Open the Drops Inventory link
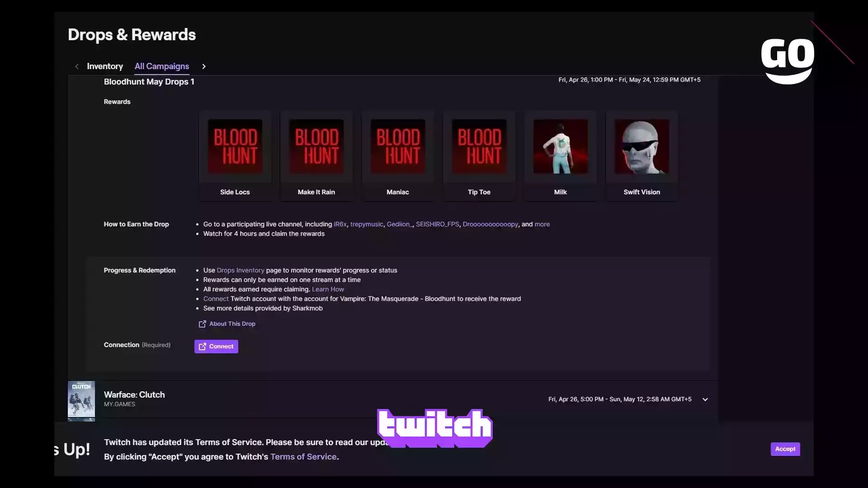The image size is (868, 488). [x=241, y=270]
